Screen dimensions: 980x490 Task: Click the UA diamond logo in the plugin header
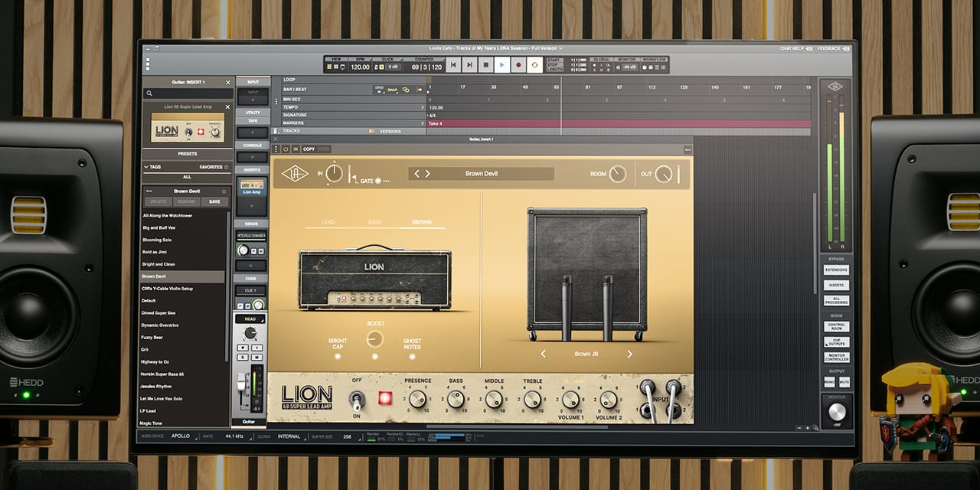coord(295,173)
